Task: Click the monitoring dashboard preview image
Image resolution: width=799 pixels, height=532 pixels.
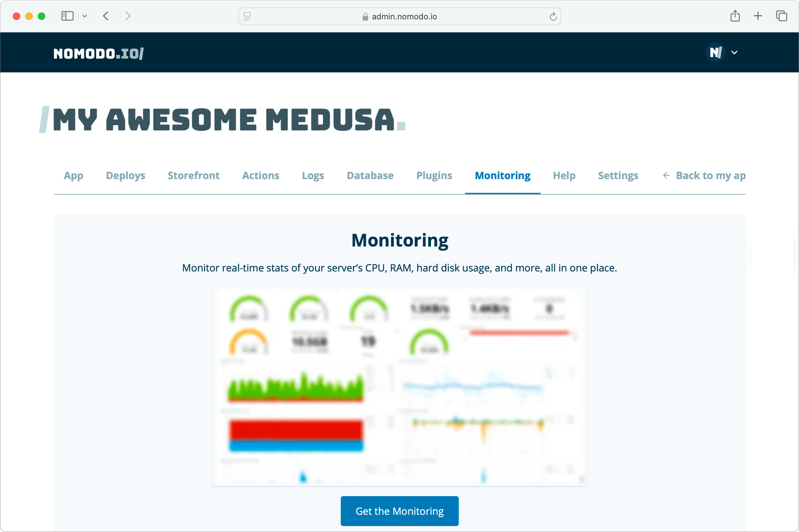Action: pos(399,385)
